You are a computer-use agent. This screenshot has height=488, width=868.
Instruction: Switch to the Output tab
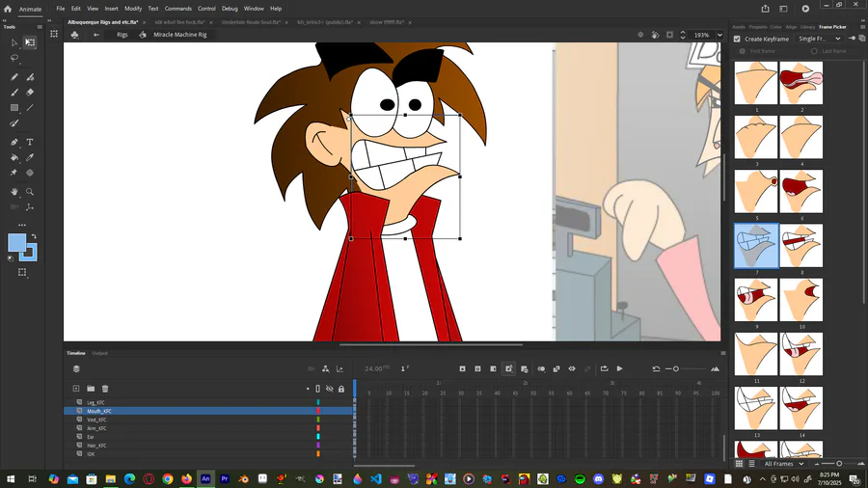[x=99, y=353]
